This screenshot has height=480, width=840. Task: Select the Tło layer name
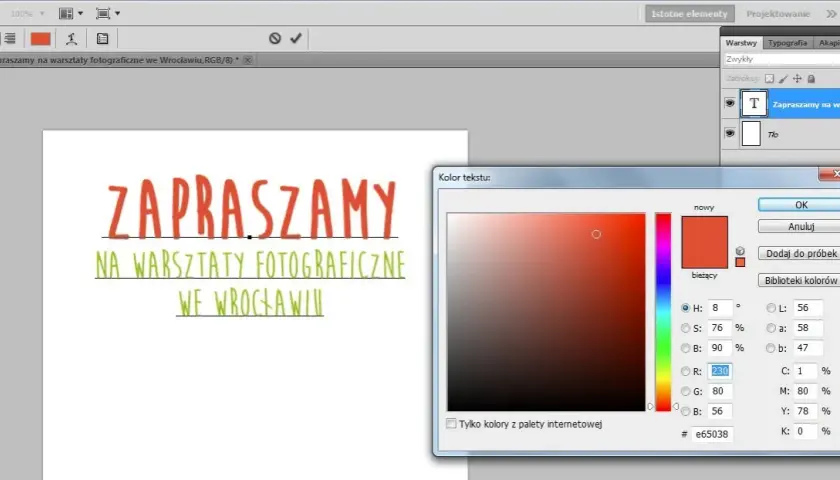click(x=772, y=134)
